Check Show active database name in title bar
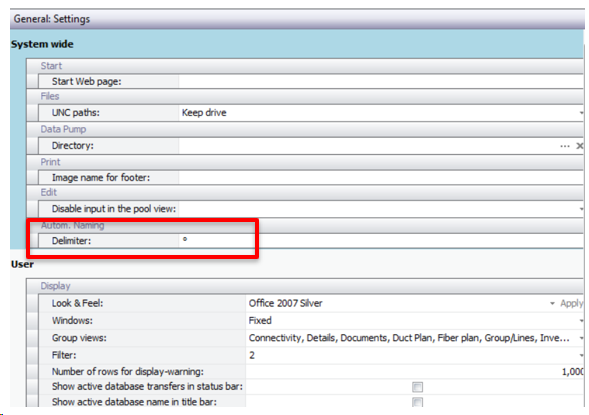This screenshot has width=589, height=415. [x=417, y=402]
